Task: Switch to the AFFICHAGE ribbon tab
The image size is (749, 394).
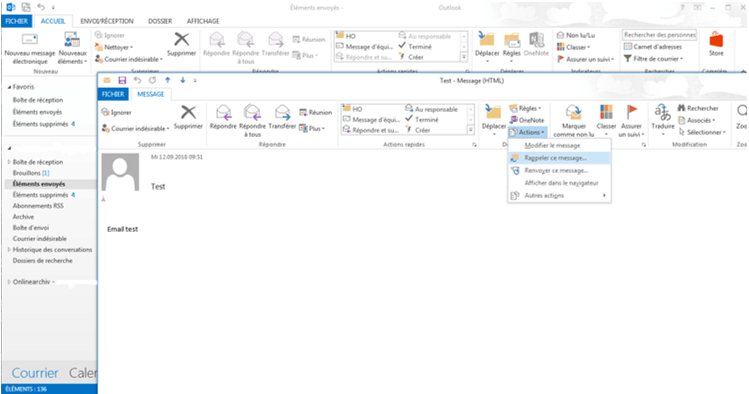Action: coord(203,21)
